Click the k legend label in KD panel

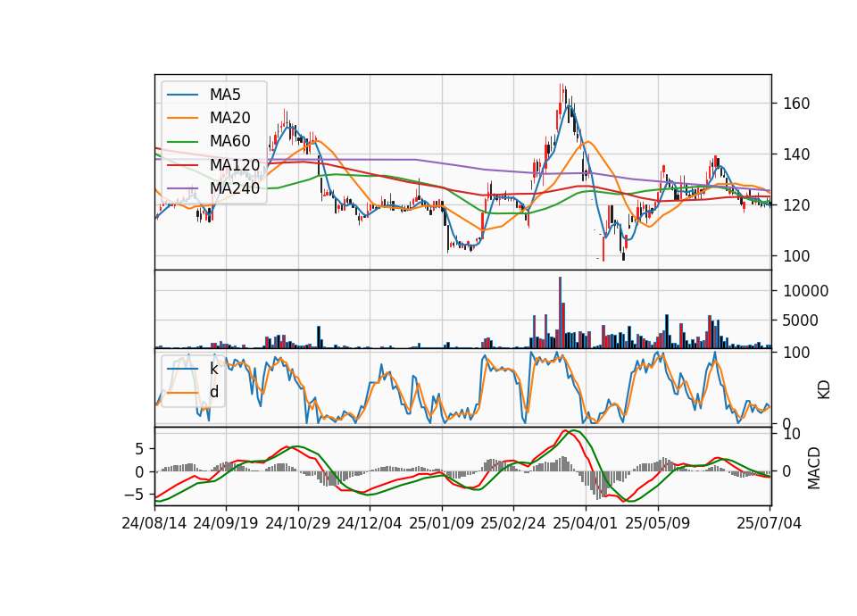point(213,369)
